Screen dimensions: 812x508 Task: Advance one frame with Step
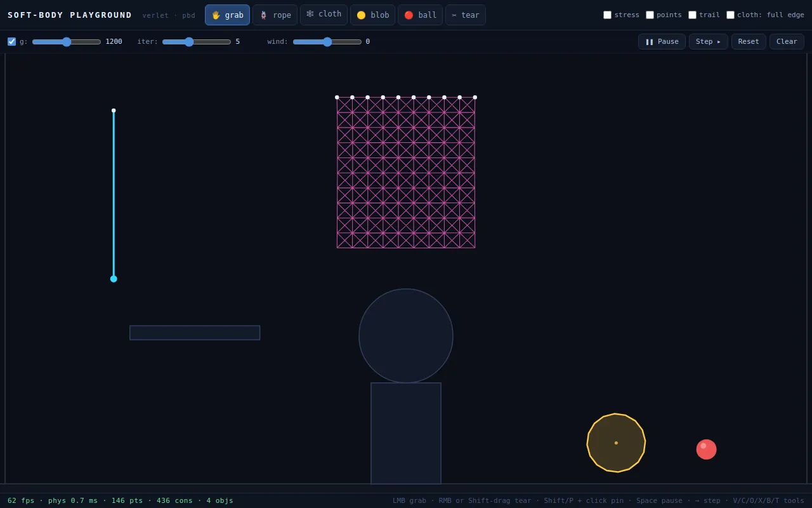[x=709, y=42]
